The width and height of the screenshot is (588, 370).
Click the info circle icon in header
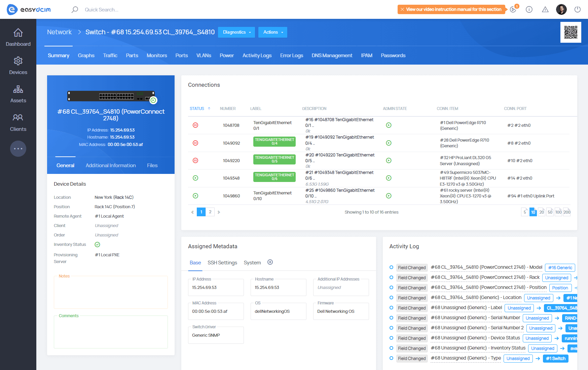click(x=529, y=9)
